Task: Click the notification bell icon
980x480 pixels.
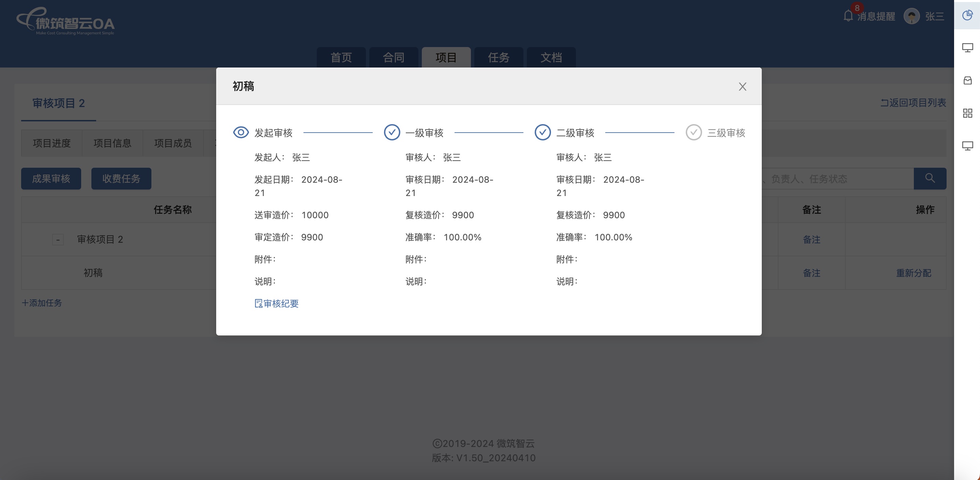Action: coord(848,16)
